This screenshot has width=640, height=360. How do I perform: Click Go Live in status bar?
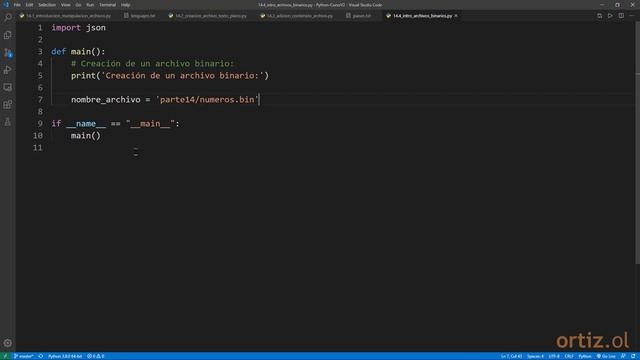point(606,356)
